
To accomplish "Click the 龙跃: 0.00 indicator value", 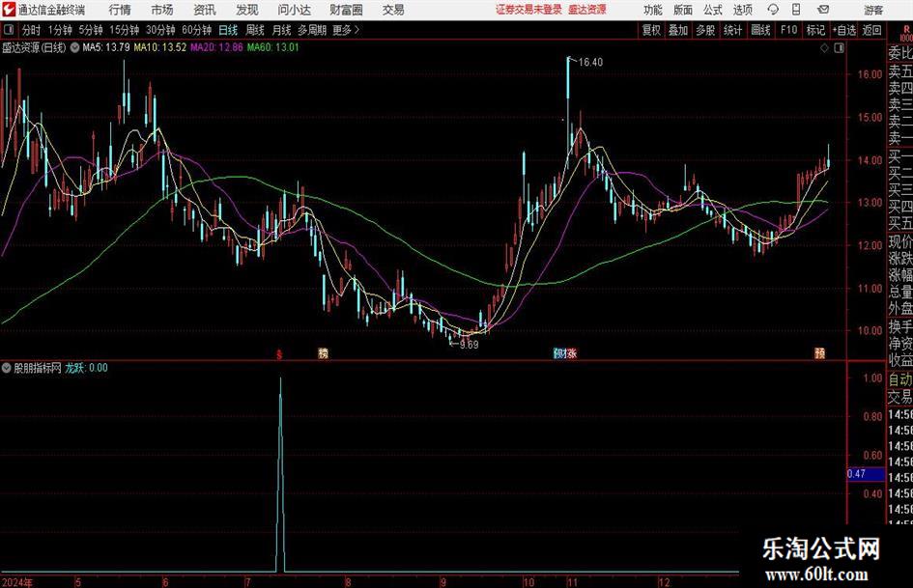I will pyautogui.click(x=86, y=368).
